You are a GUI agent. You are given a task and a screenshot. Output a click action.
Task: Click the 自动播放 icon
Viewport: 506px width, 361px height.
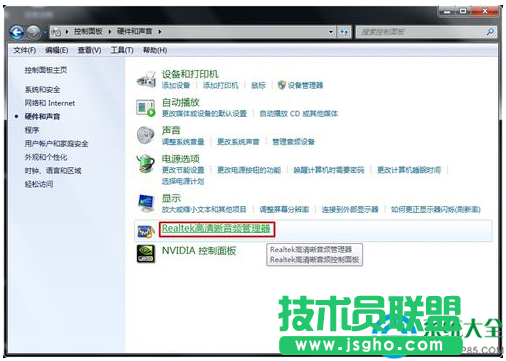[146, 107]
